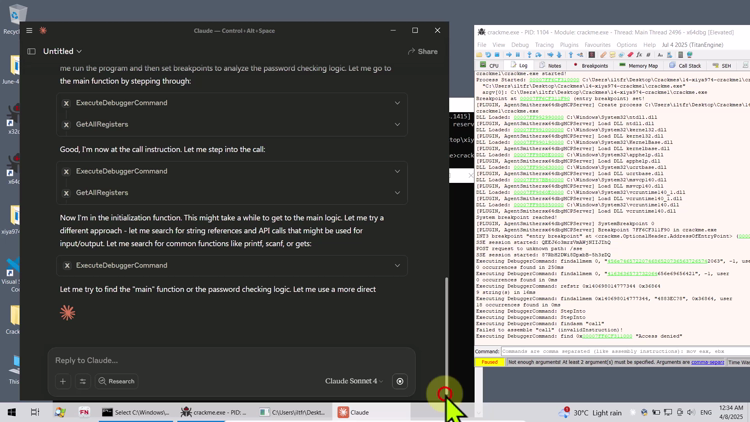Open the Claude hamburger menu
750x422 pixels.
(29, 31)
